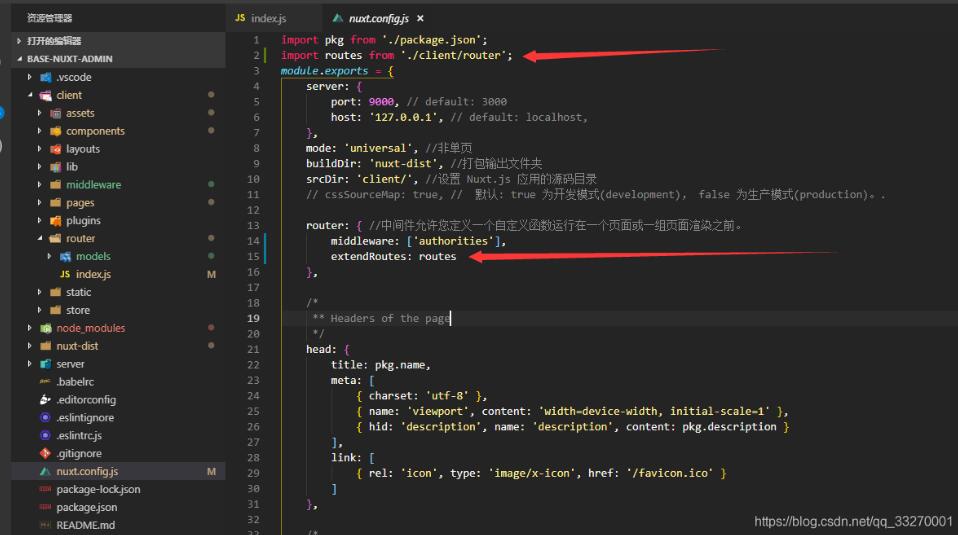The width and height of the screenshot is (958, 535).
Task: Collapse the client folder arrow
Action: point(29,95)
